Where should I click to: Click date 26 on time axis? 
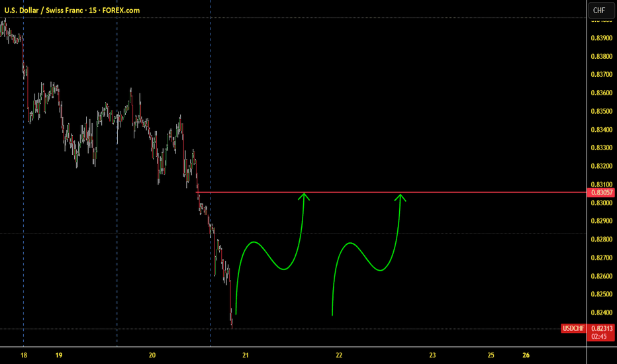pyautogui.click(x=526, y=355)
